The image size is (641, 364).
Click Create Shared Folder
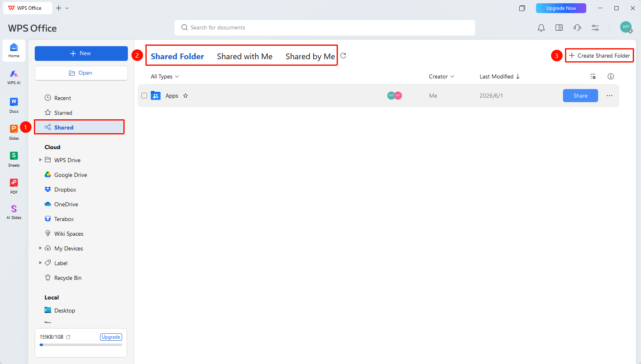[599, 56]
